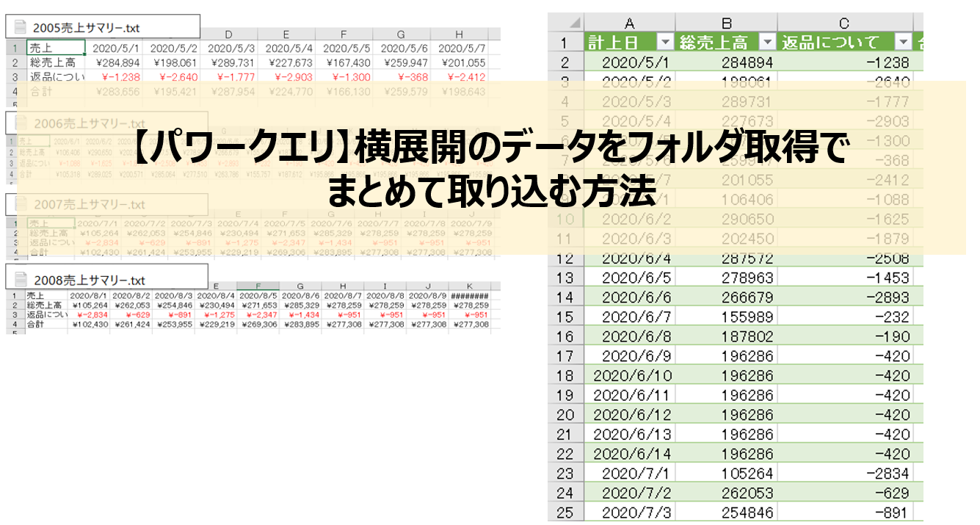980x525 pixels.
Task: Select the 売上 cell in the 2005 sheet
Action: pyautogui.click(x=56, y=48)
